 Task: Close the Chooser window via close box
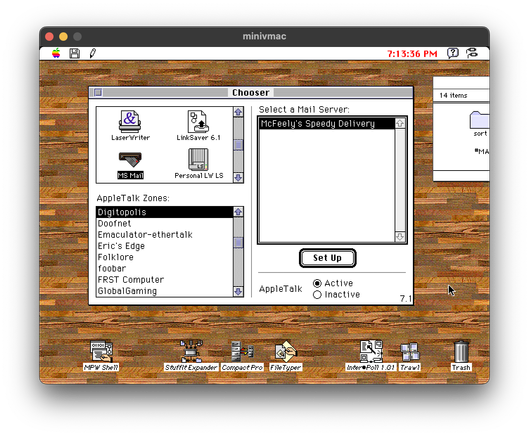click(98, 92)
